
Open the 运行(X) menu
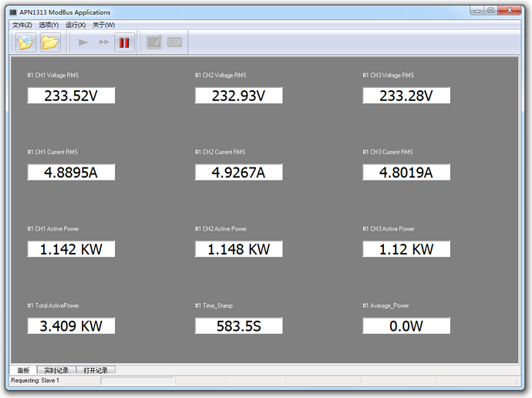pos(76,25)
